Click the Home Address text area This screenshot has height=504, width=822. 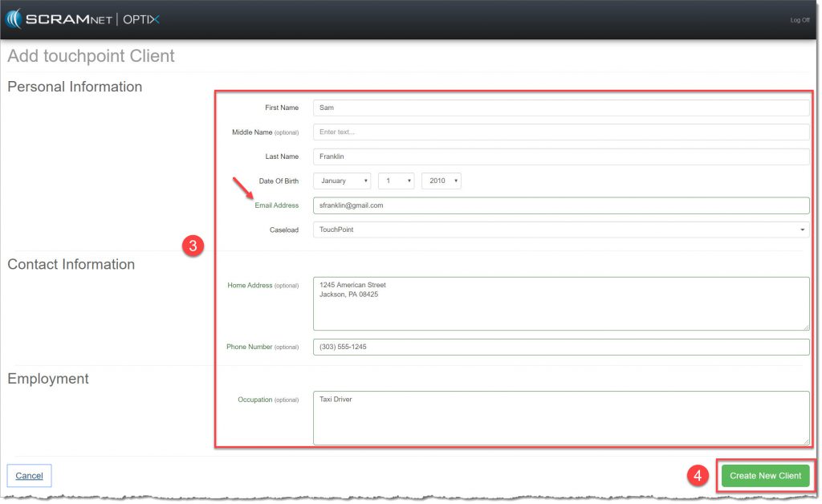[560, 303]
